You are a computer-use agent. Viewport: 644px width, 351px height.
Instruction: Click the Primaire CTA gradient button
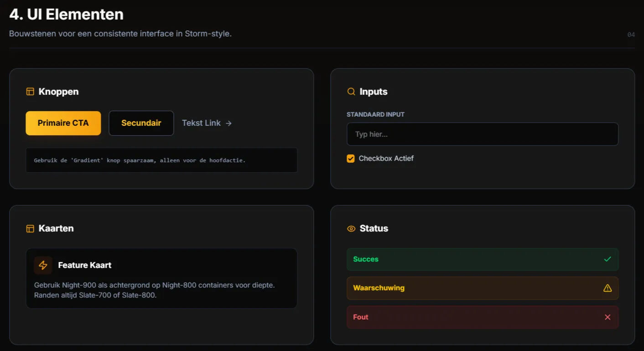pyautogui.click(x=63, y=123)
